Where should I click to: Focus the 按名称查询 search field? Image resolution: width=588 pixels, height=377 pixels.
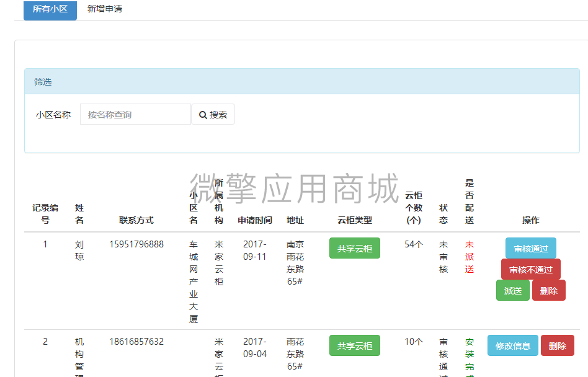(135, 114)
